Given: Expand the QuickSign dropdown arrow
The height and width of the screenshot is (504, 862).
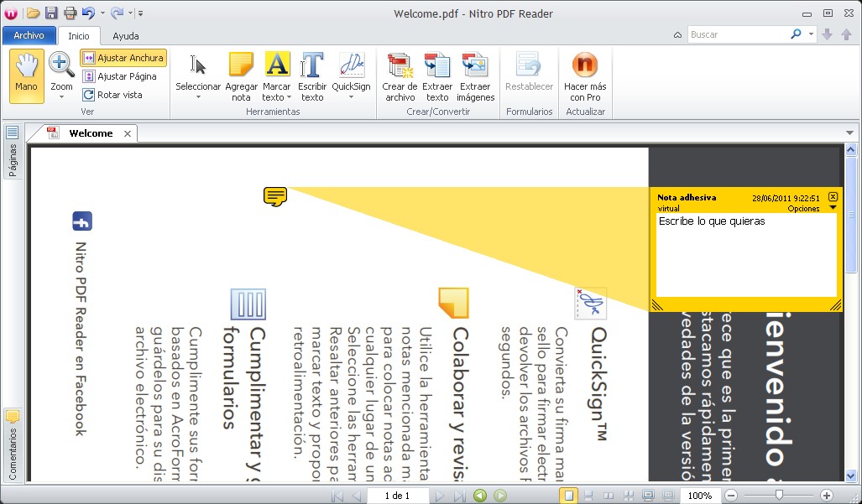Looking at the screenshot, I should point(352,97).
